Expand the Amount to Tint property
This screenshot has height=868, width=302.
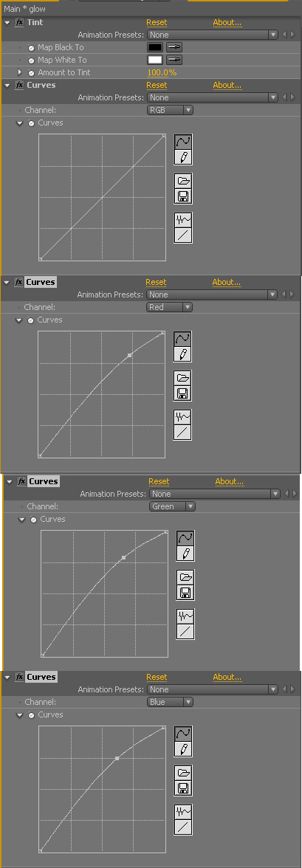click(20, 72)
